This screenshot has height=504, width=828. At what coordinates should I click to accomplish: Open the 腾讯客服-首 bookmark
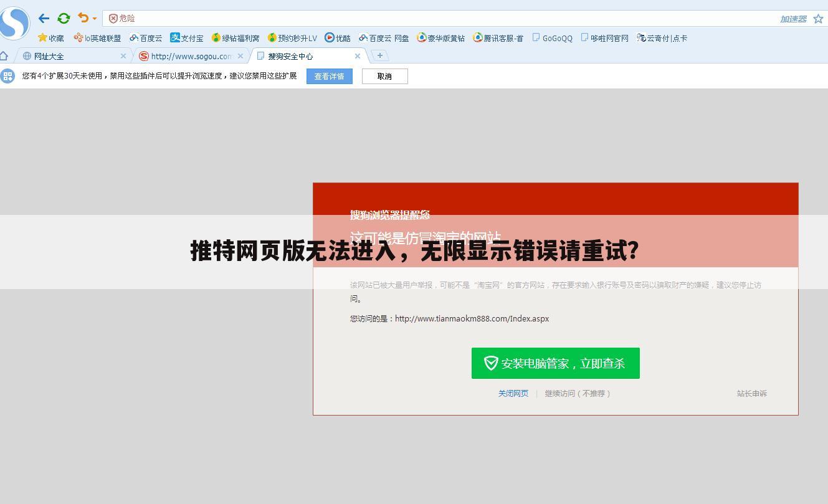(498, 38)
